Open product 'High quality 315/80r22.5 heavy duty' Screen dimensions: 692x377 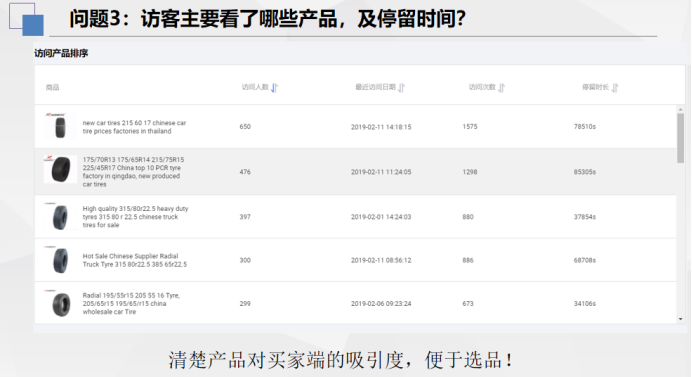point(135,217)
